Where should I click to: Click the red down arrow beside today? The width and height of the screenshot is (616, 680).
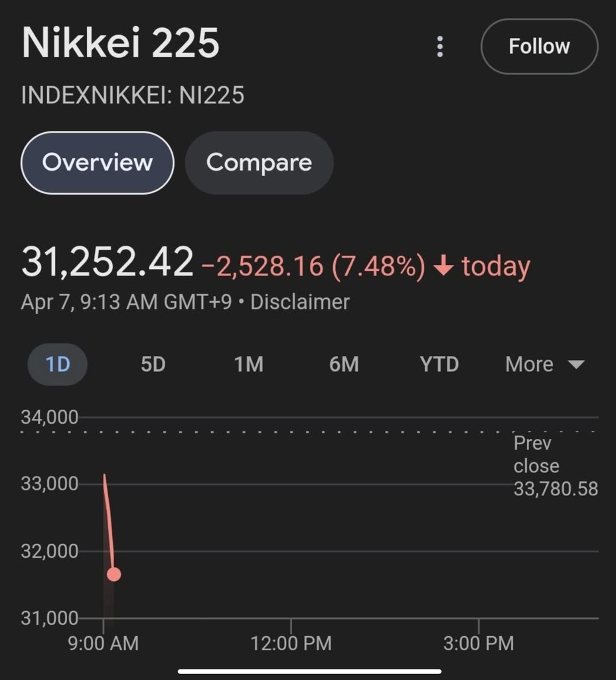click(443, 266)
